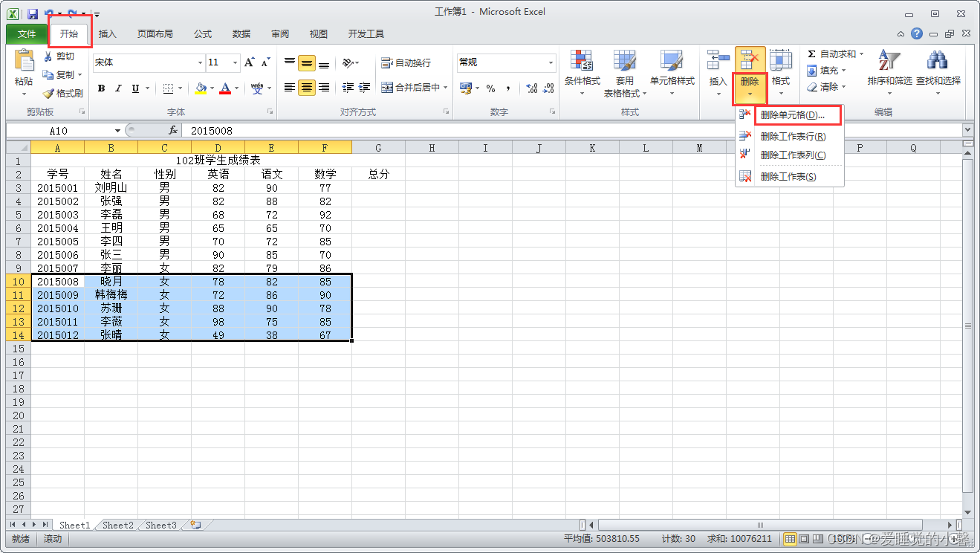Image resolution: width=980 pixels, height=553 pixels.
Task: Open Cell Styles (单元格样式)
Action: [x=672, y=74]
